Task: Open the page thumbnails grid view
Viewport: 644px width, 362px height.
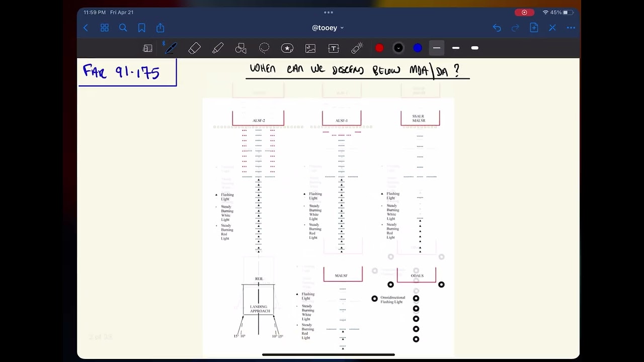Action: click(105, 28)
